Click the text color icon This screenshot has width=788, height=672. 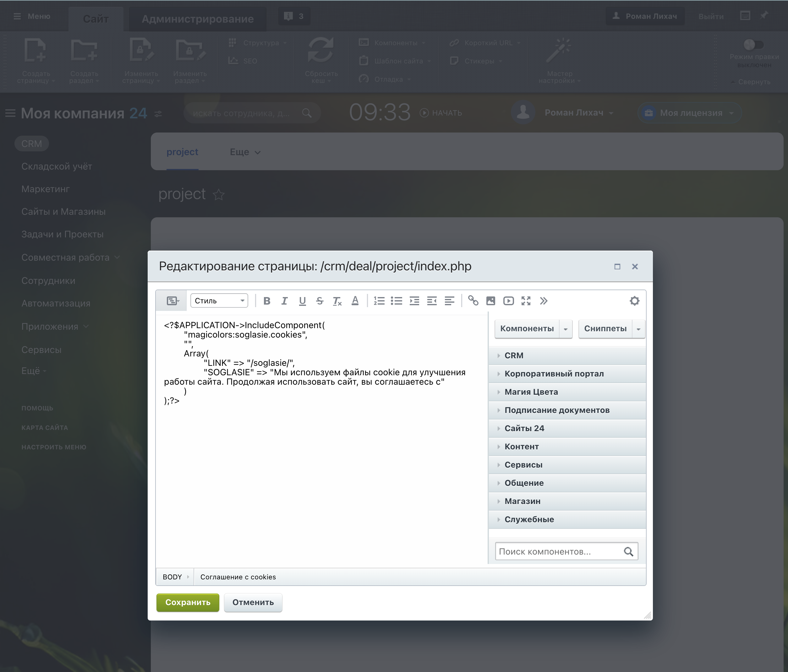[x=355, y=301]
